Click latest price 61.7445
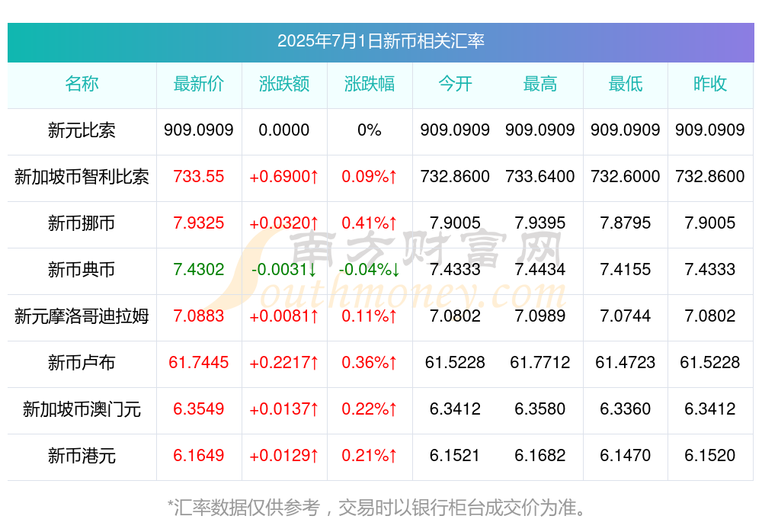Screen dimensions: 762x532 point(199,362)
